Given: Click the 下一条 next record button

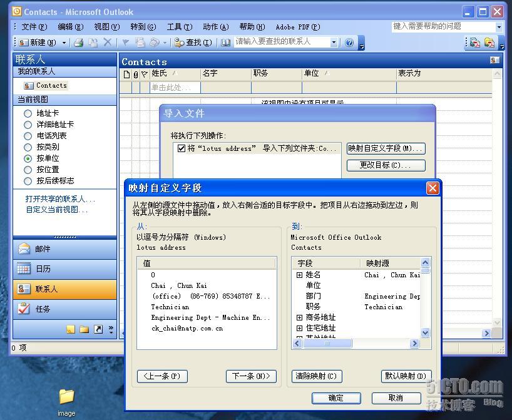Looking at the screenshot, I should (251, 376).
